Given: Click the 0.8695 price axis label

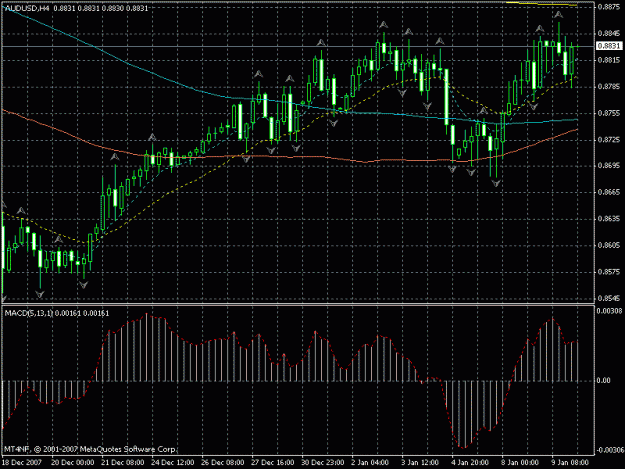Looking at the screenshot, I should point(609,165).
